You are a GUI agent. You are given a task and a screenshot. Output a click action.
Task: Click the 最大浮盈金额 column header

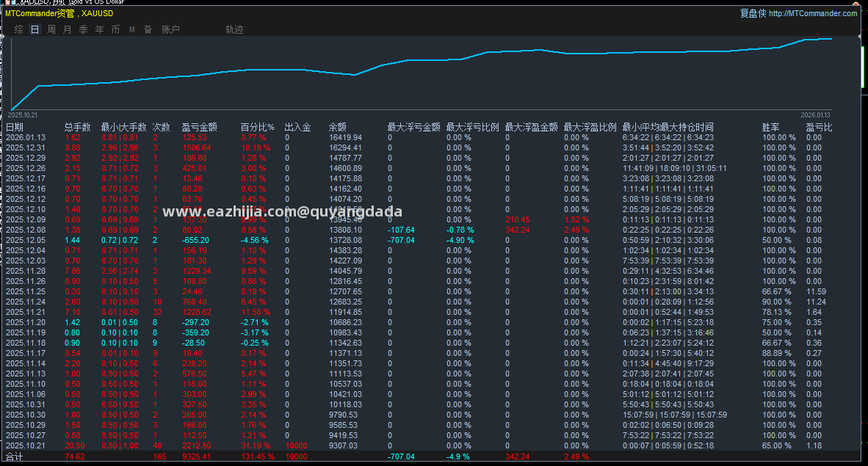coord(531,127)
